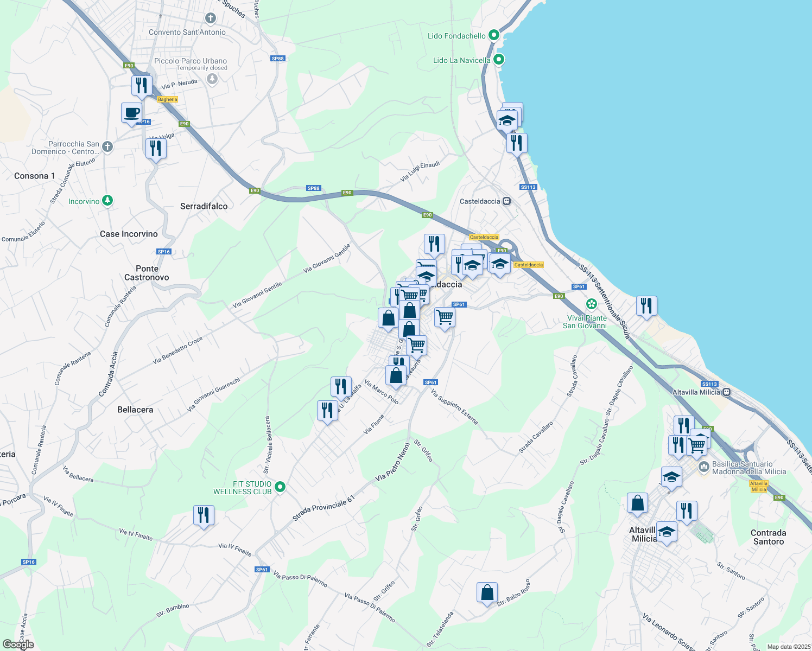Click the restaurant marker southwest of Via U. La Malfa
Viewport: 812px width, 651px height.
327,411
